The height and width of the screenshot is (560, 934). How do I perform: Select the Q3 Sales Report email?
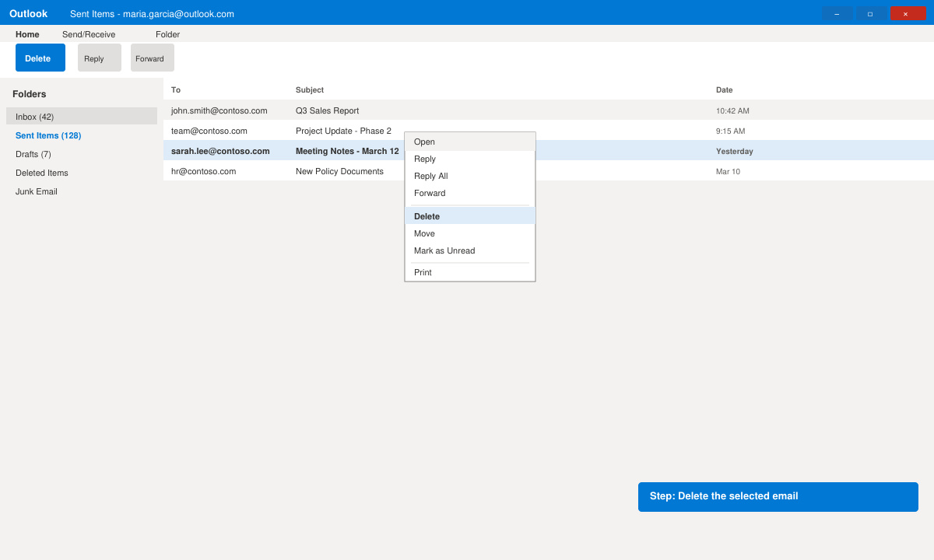[x=549, y=110]
